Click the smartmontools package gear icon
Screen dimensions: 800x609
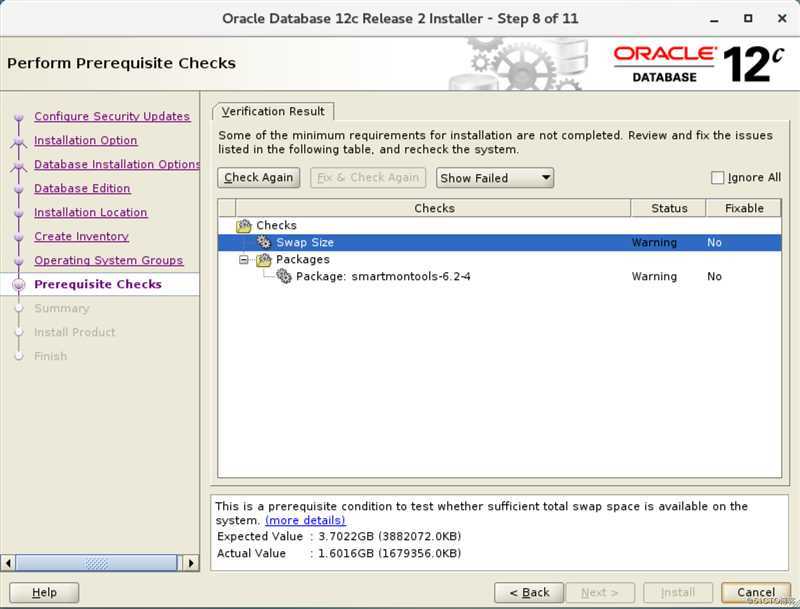(x=284, y=276)
